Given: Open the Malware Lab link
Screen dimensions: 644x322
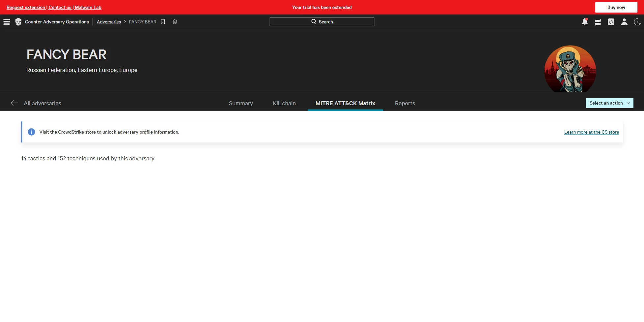Looking at the screenshot, I should 88,7.
